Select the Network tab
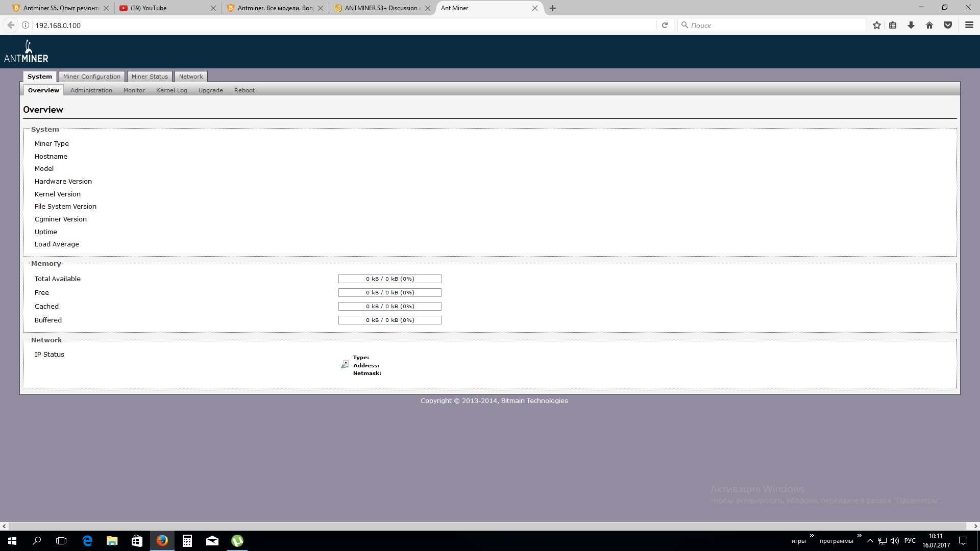Image resolution: width=980 pixels, height=551 pixels. (191, 76)
